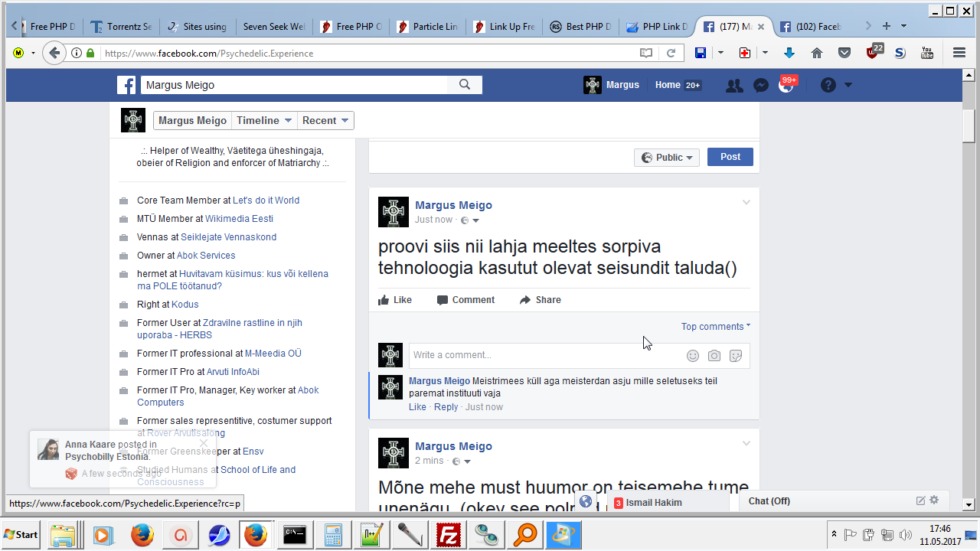Launch FileZilla from the taskbar
Image resolution: width=980 pixels, height=551 pixels.
point(447,534)
